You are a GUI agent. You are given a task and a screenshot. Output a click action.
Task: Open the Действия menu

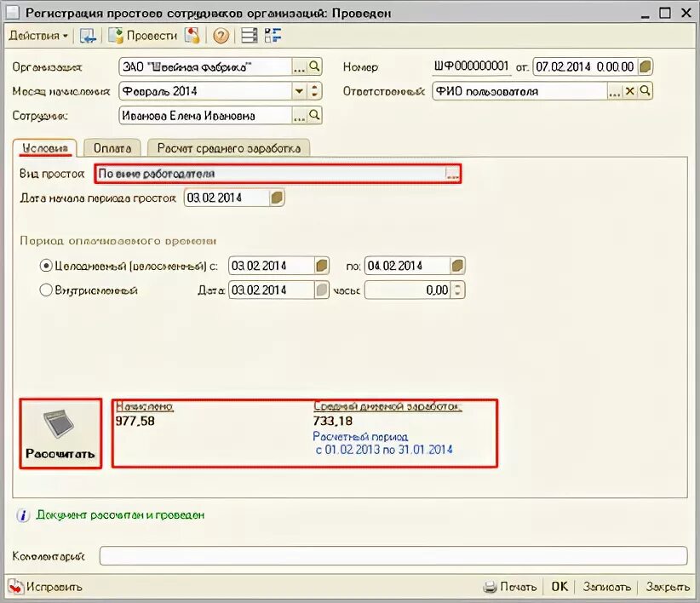tap(38, 35)
